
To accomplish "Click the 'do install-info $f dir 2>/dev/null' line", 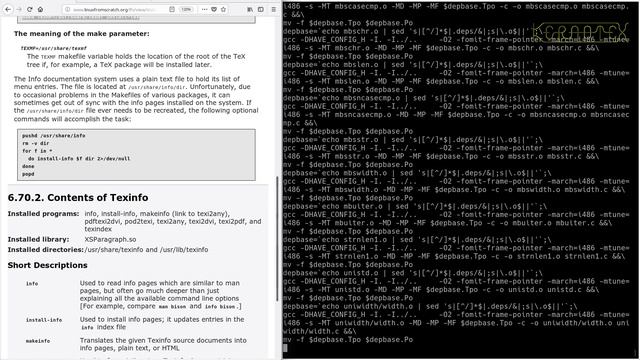I will click(79, 158).
